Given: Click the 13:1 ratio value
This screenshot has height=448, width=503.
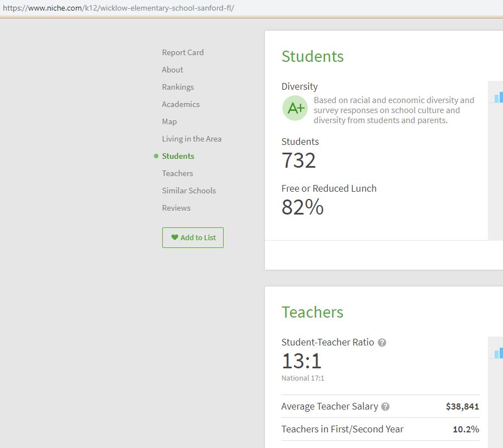Looking at the screenshot, I should (302, 361).
